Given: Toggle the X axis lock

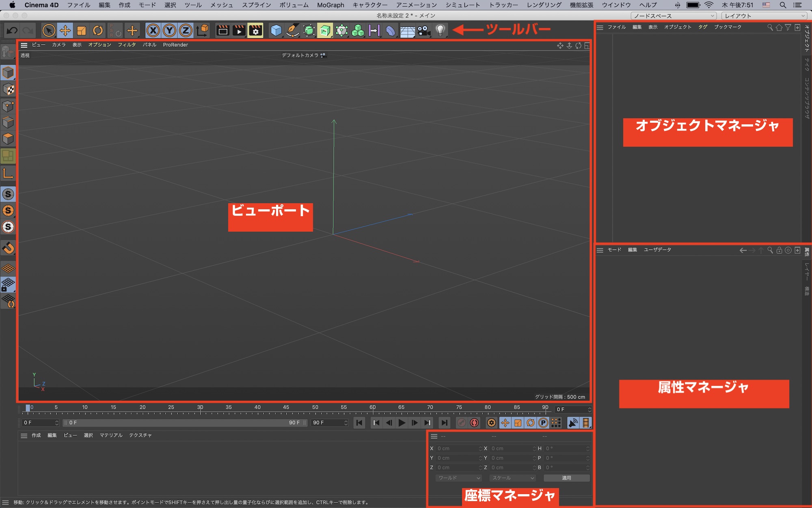Looking at the screenshot, I should click(153, 30).
